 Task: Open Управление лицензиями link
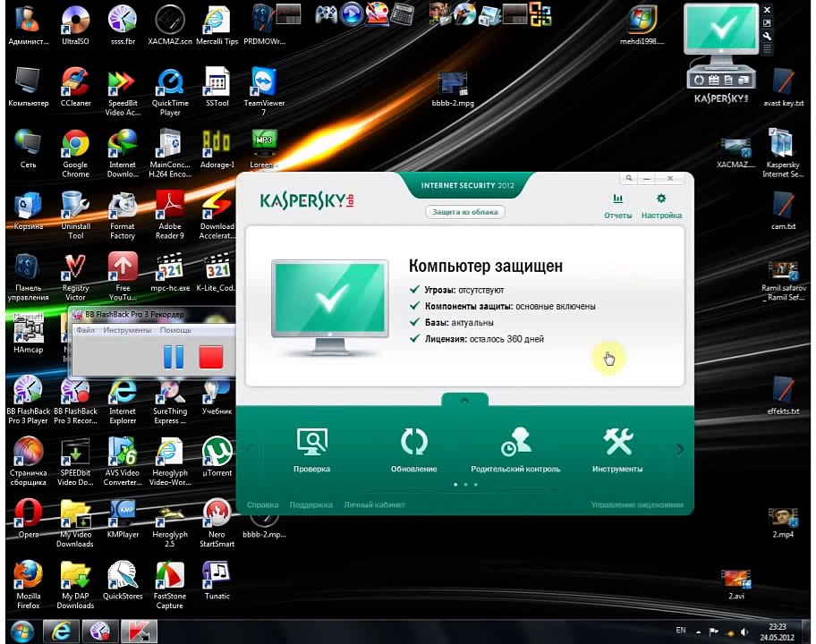[x=637, y=504]
